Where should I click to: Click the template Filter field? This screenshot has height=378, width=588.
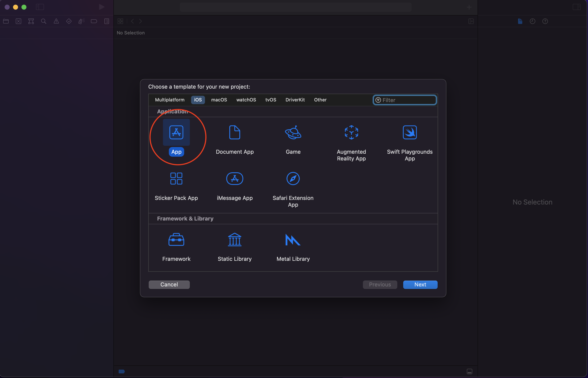[408, 100]
